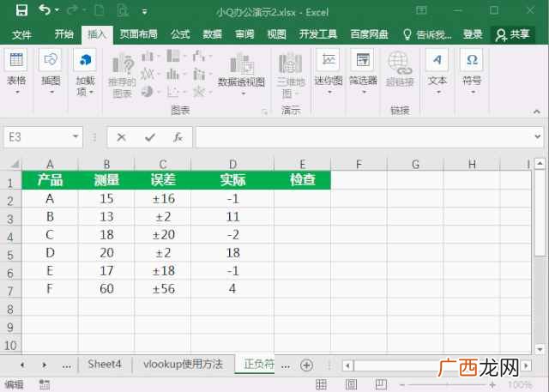The image size is (549, 392).
Task: Switch to the vlookup使用方法 sheet tab
Action: coord(183,365)
